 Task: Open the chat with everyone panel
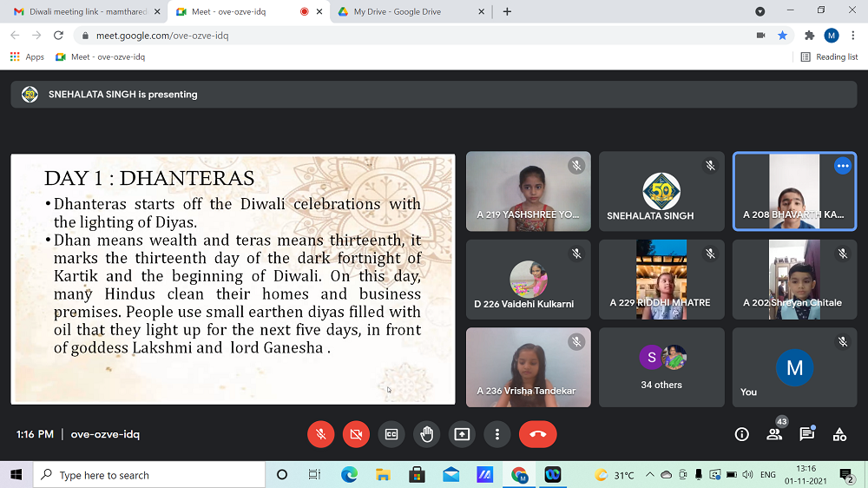coord(806,434)
